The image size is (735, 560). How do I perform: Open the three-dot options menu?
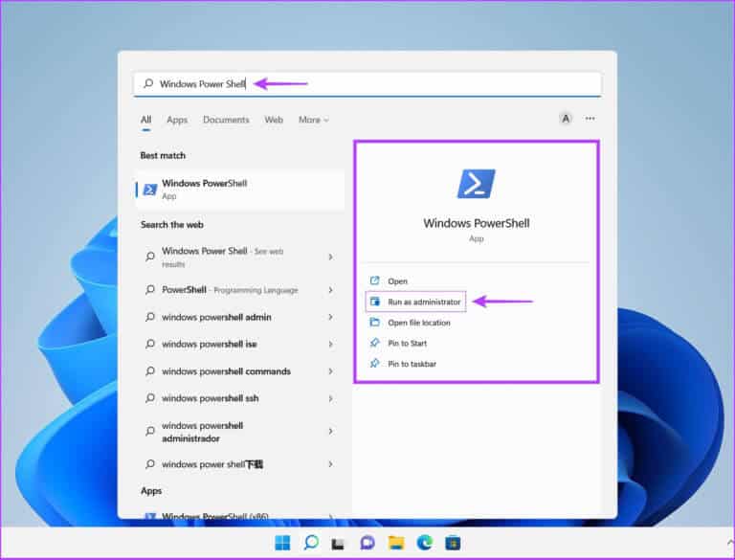(590, 119)
